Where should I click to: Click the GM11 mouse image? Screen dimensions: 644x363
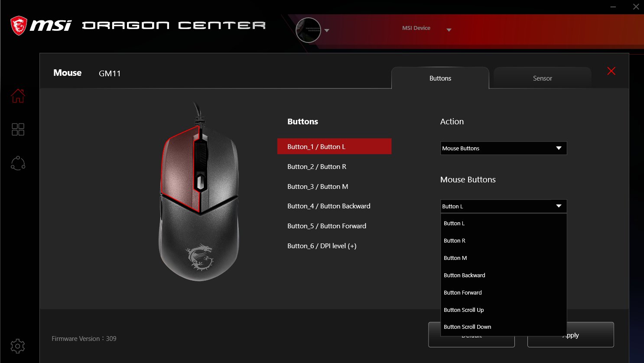click(x=199, y=192)
